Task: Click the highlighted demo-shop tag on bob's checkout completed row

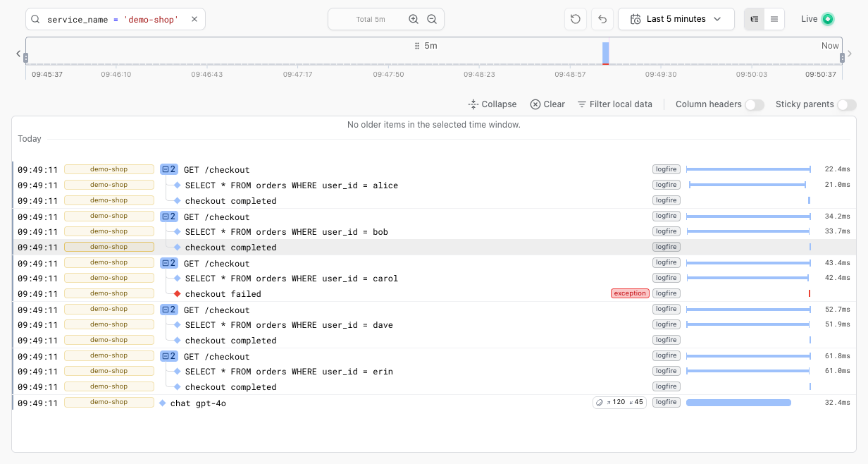Action: coord(109,247)
